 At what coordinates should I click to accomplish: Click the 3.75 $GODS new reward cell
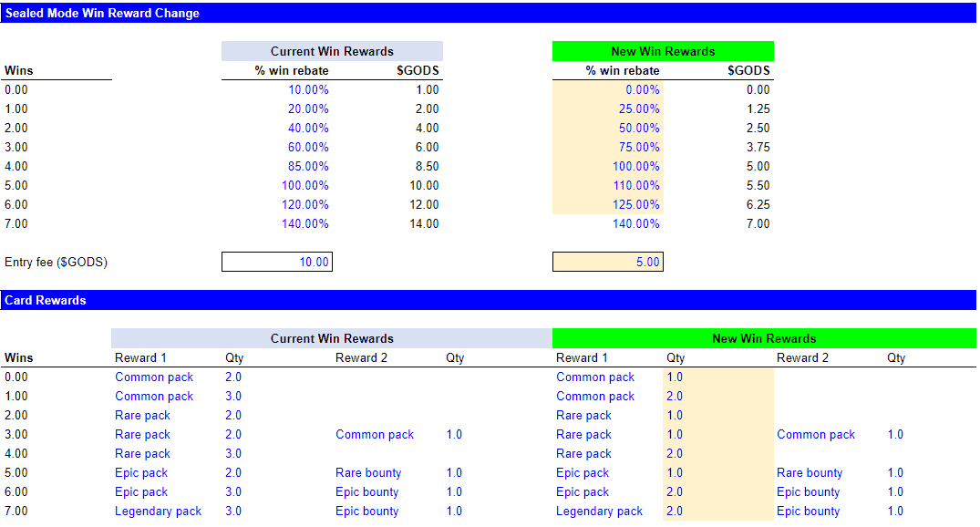(x=757, y=147)
